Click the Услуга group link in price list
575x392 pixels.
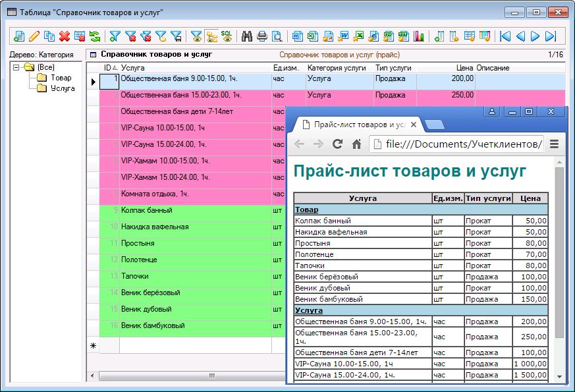pyautogui.click(x=309, y=310)
